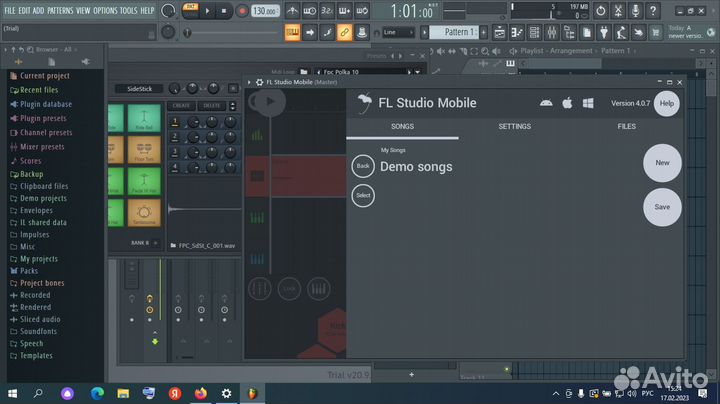This screenshot has height=404, width=720.
Task: Open File Explorer from the taskbar
Action: [x=123, y=393]
